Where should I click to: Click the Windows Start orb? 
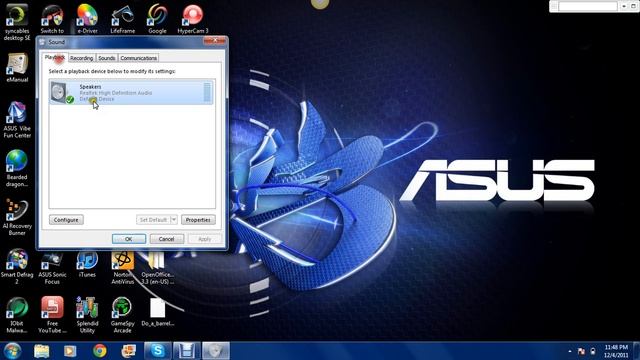point(13,351)
